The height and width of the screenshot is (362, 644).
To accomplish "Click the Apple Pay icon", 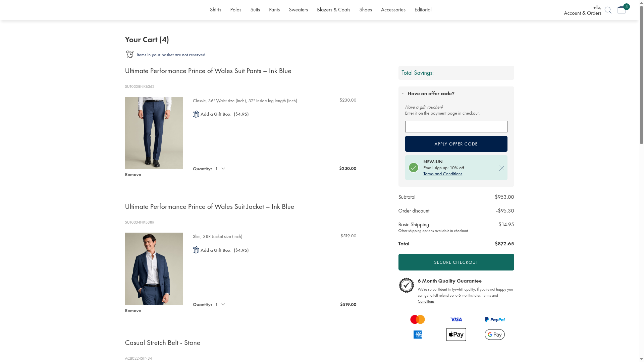I will [456, 335].
